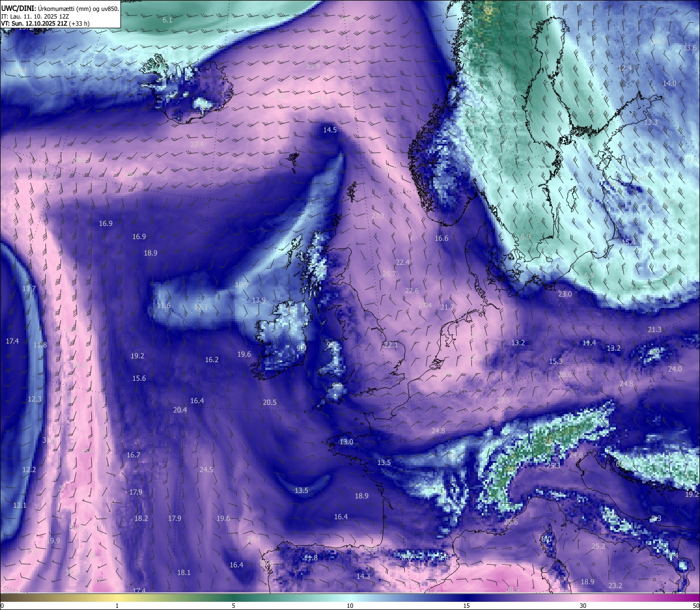Click the map value '11.7'
This screenshot has height=610, width=700.
point(29,288)
